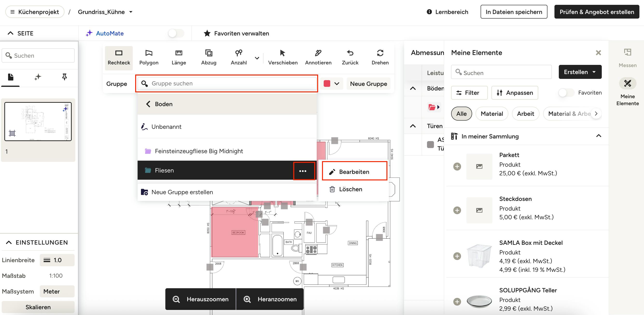This screenshot has width=644, height=315.
Task: Select Feinsteinzeugfliese Big Midnight group
Action: (227, 151)
